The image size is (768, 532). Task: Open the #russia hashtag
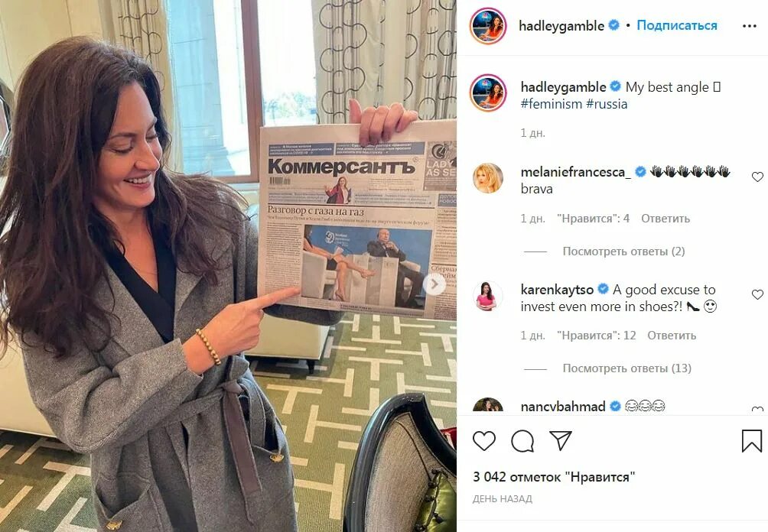tap(607, 104)
